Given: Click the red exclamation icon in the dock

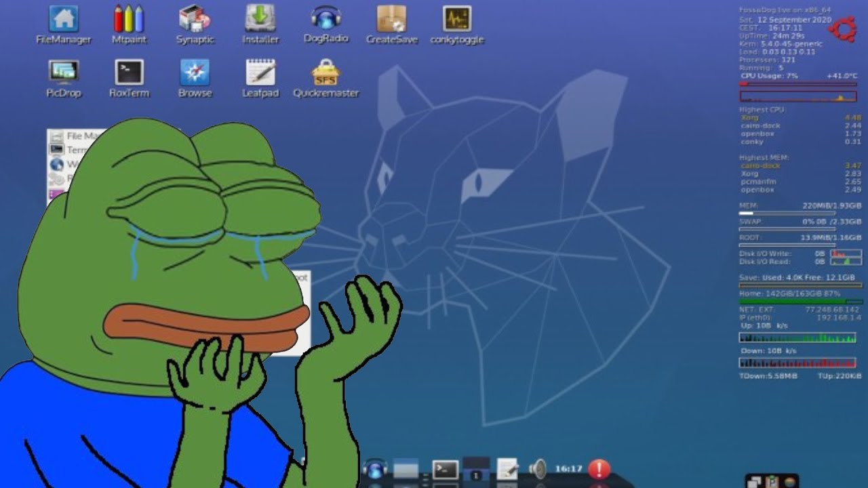Looking at the screenshot, I should point(599,469).
